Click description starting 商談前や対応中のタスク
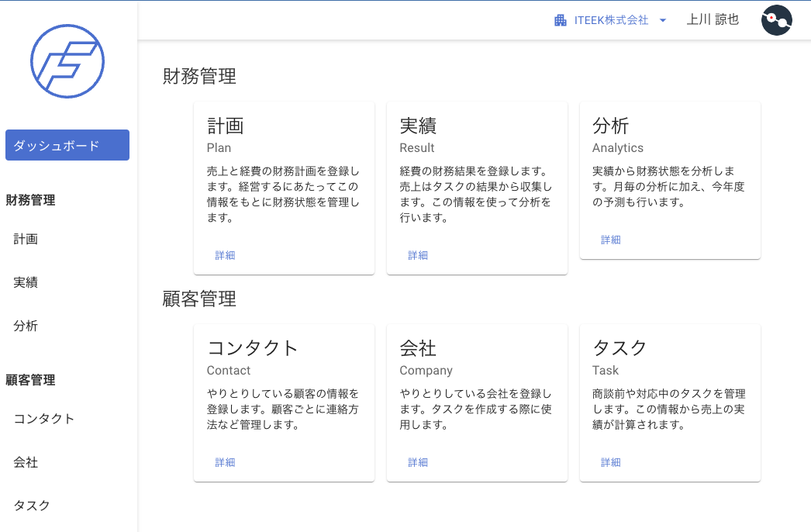 point(669,409)
